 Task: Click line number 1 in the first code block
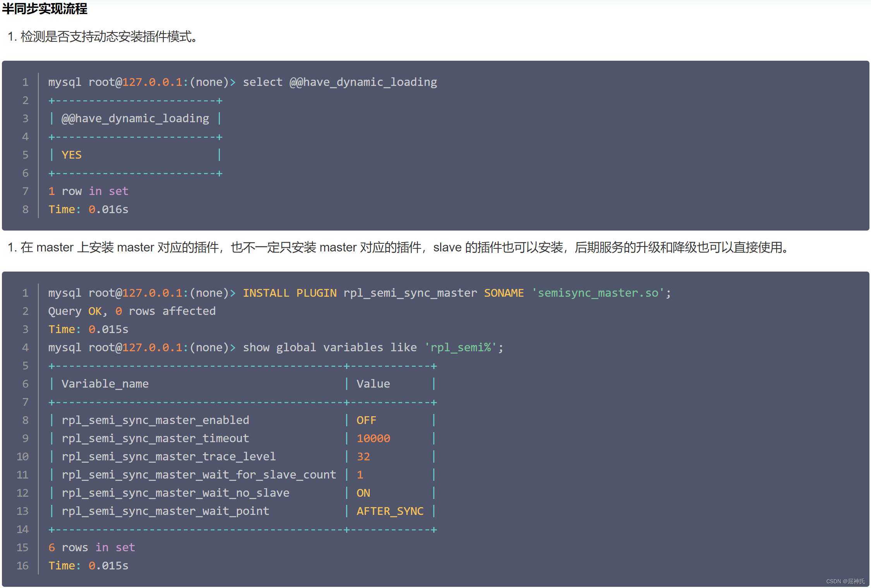[26, 82]
